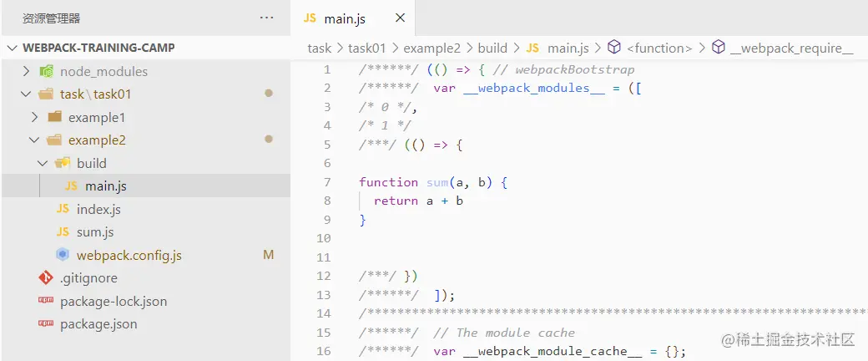Click the npm icon beside package-lock.json
This screenshot has height=361, width=868.
coord(46,300)
